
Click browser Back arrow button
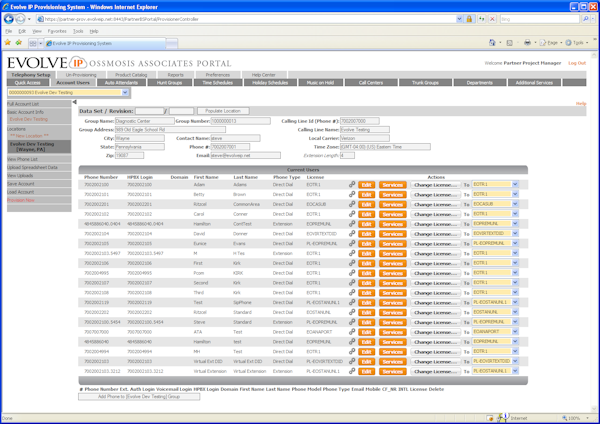pyautogui.click(x=8, y=19)
